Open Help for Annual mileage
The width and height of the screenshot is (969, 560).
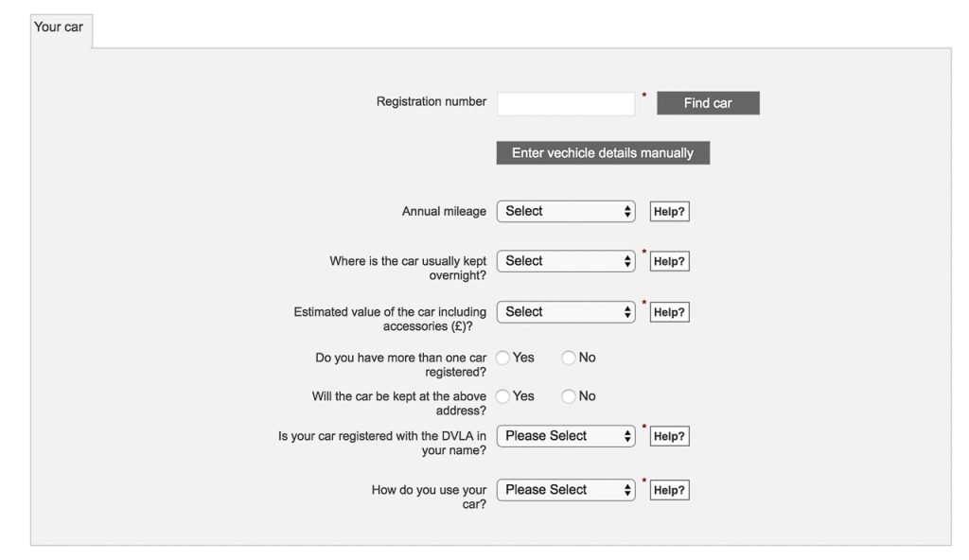click(669, 212)
